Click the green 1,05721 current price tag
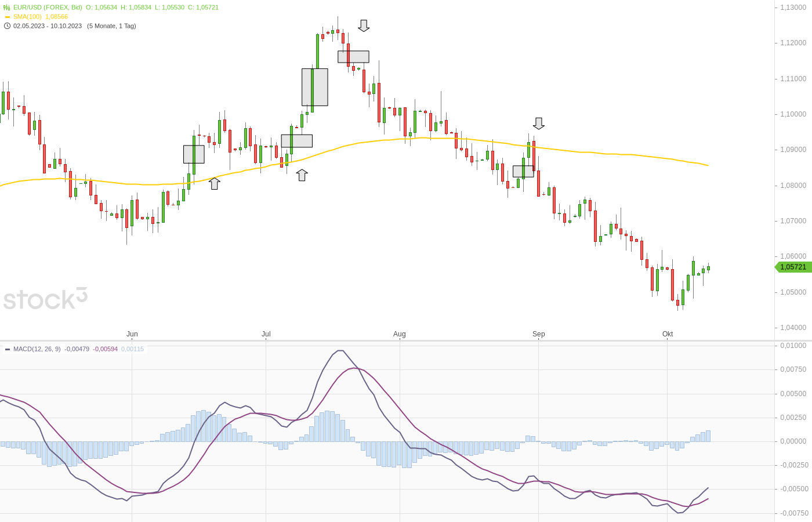 pyautogui.click(x=793, y=267)
